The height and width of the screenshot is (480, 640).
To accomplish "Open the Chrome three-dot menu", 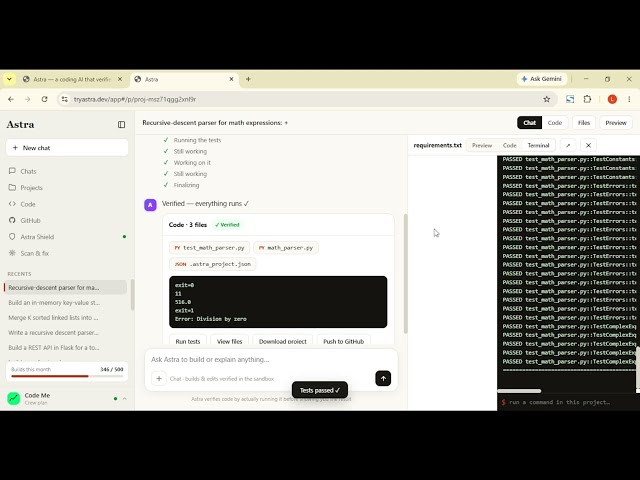I will [629, 99].
